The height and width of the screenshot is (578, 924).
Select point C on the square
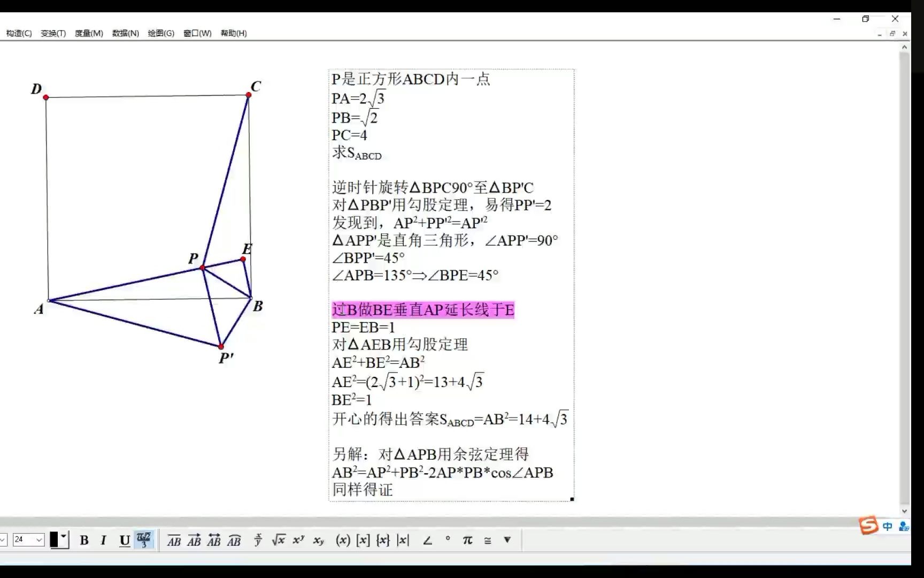(249, 95)
